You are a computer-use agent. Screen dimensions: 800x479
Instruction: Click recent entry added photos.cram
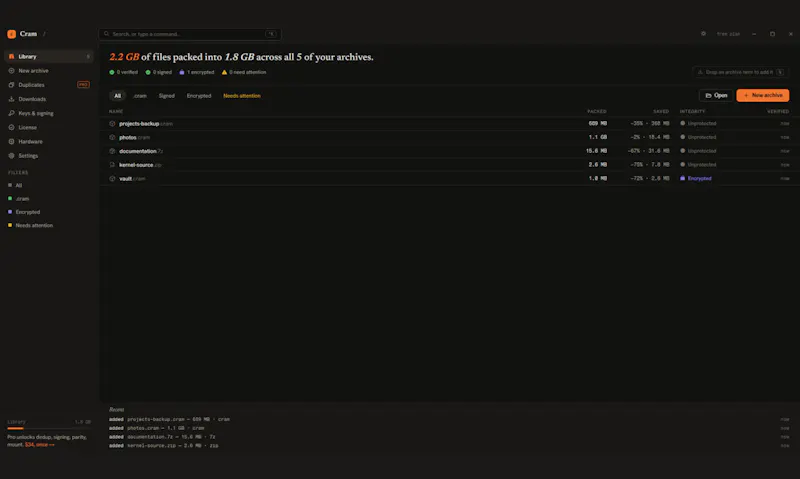[157, 428]
